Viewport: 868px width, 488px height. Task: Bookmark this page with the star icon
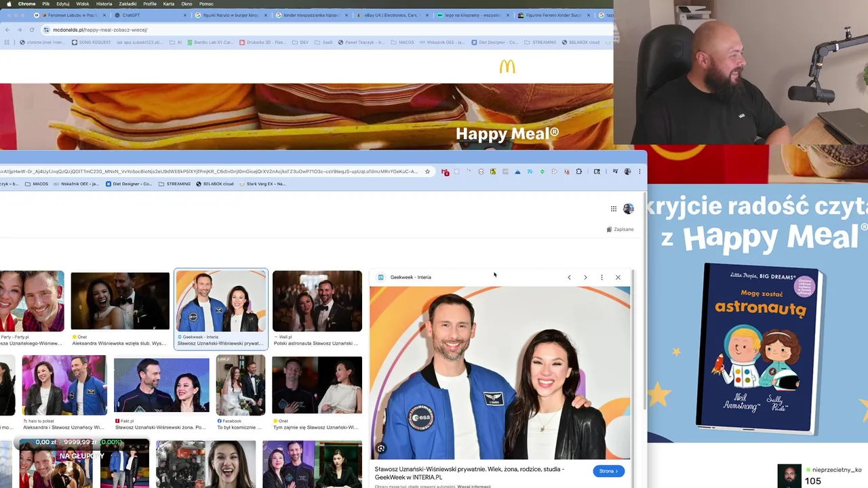[427, 171]
